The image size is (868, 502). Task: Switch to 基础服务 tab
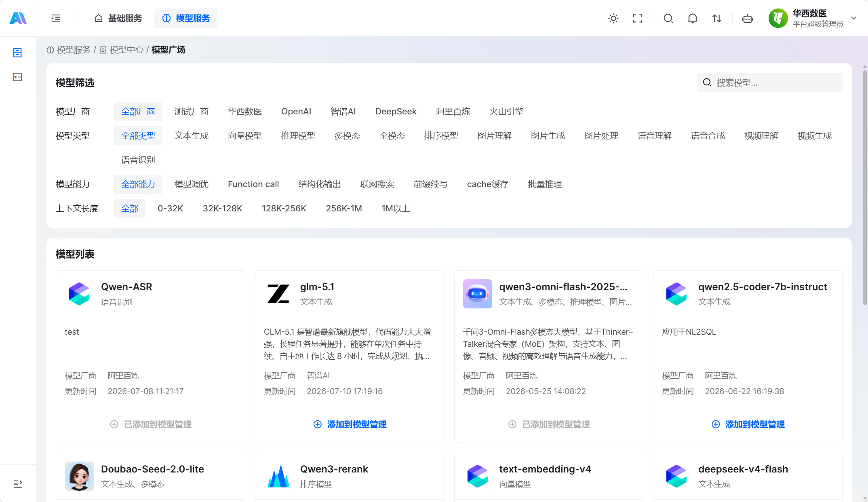point(118,18)
